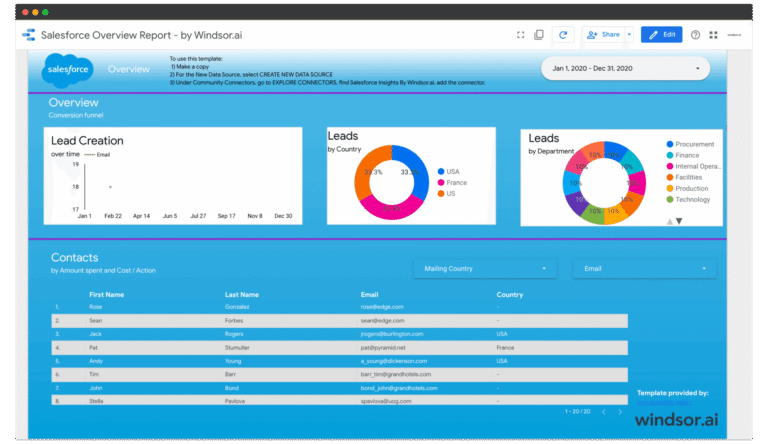Click the report title text
Viewport: 768px width, 444px height.
tap(142, 35)
